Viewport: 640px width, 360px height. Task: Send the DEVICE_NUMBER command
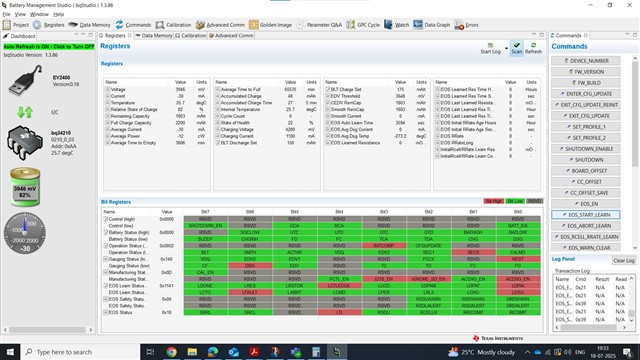point(586,61)
